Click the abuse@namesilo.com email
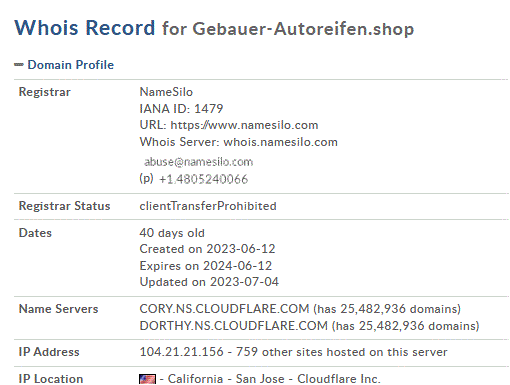This screenshot has width=510, height=385. click(x=199, y=162)
